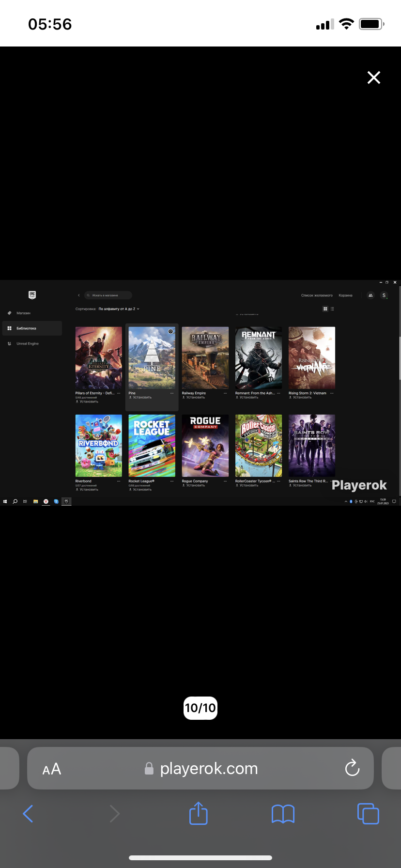Expand Rising Storm 2 three-dot menu
401x868 pixels.
332,393
